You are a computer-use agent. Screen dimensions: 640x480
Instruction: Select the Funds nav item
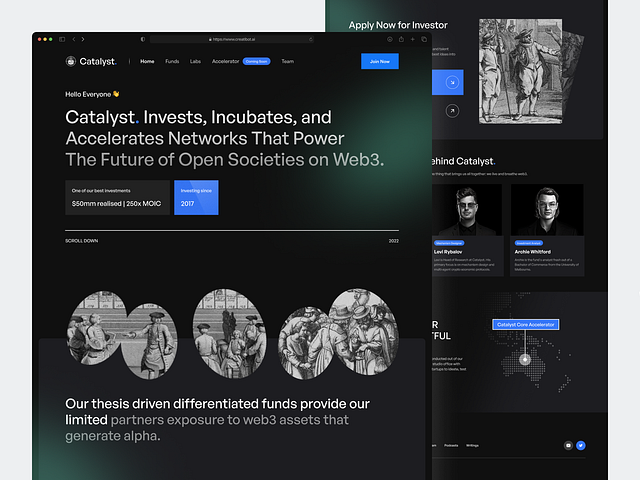click(x=172, y=61)
